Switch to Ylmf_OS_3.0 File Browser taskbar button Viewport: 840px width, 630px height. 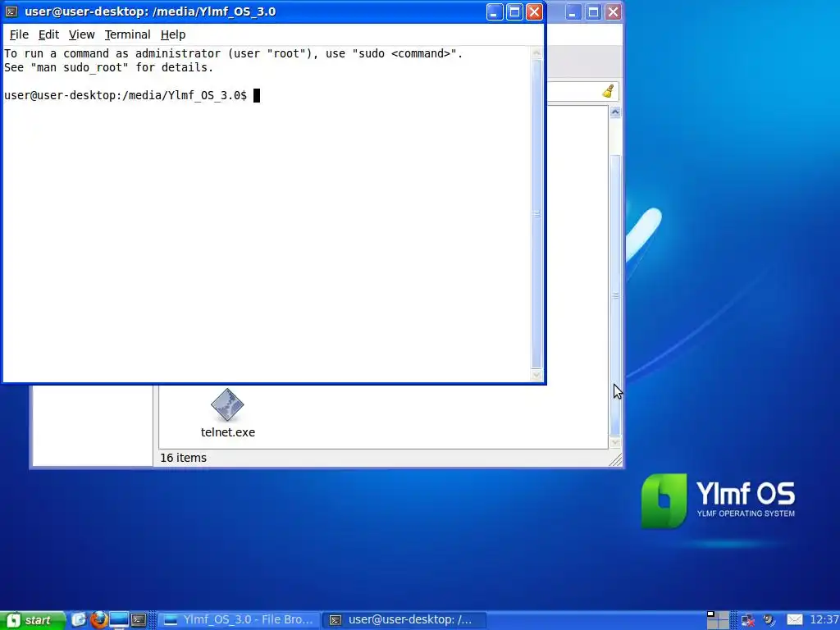[239, 620]
